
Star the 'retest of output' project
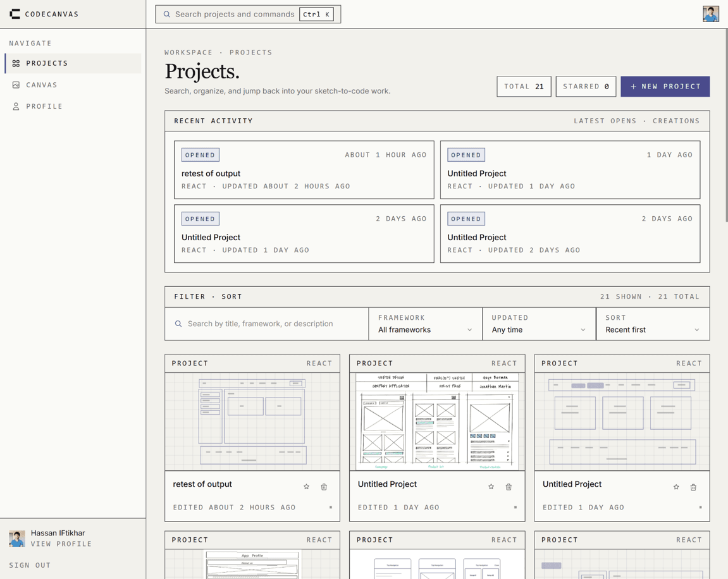tap(306, 487)
